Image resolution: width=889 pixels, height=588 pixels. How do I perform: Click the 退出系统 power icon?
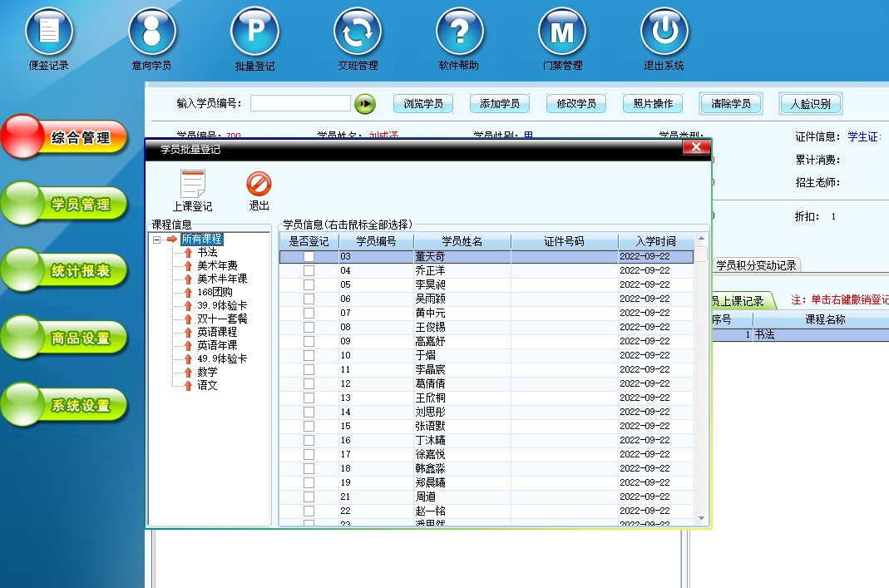pyautogui.click(x=664, y=32)
